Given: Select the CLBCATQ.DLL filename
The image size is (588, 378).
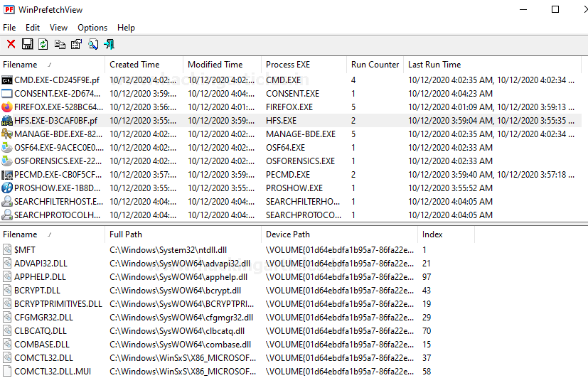Looking at the screenshot, I should click(41, 331).
